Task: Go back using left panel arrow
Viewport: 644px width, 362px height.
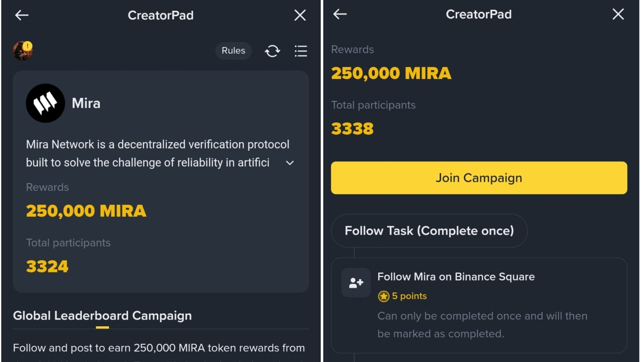Action: pos(22,15)
